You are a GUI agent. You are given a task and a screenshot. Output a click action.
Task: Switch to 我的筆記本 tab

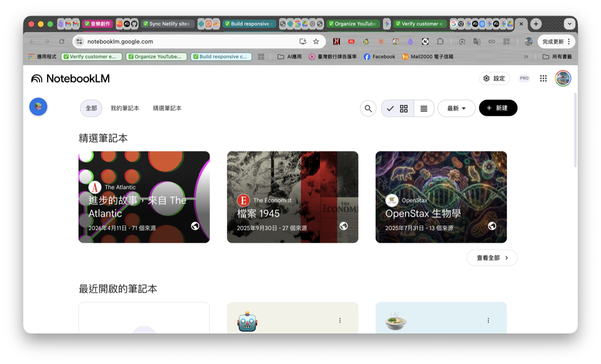click(x=125, y=108)
